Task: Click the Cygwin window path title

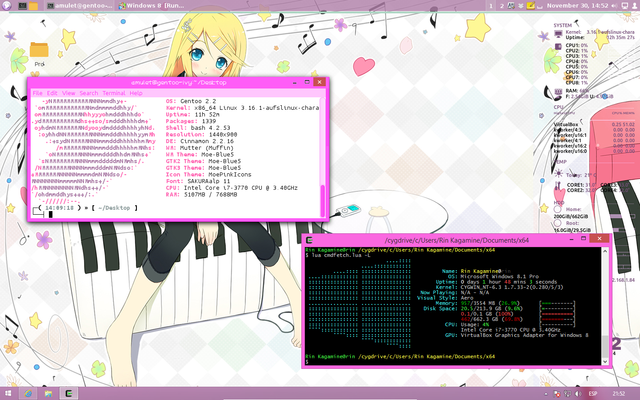Action: (457, 240)
